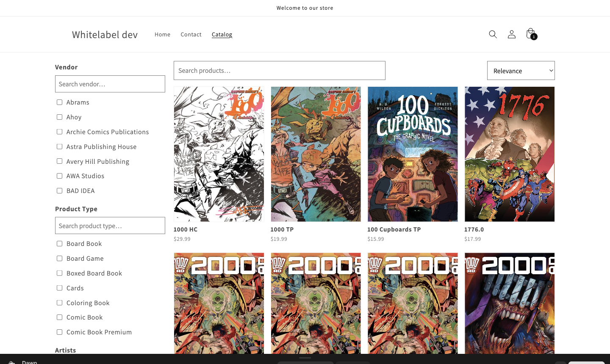Check the Comic Book Premium box
Viewport: 610px width, 364px height.
coord(60,332)
